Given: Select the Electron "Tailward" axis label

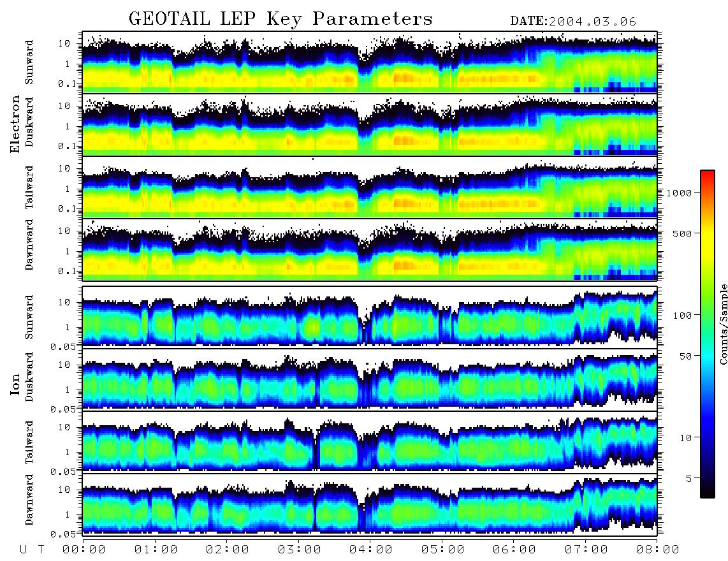Looking at the screenshot, I should [x=29, y=187].
